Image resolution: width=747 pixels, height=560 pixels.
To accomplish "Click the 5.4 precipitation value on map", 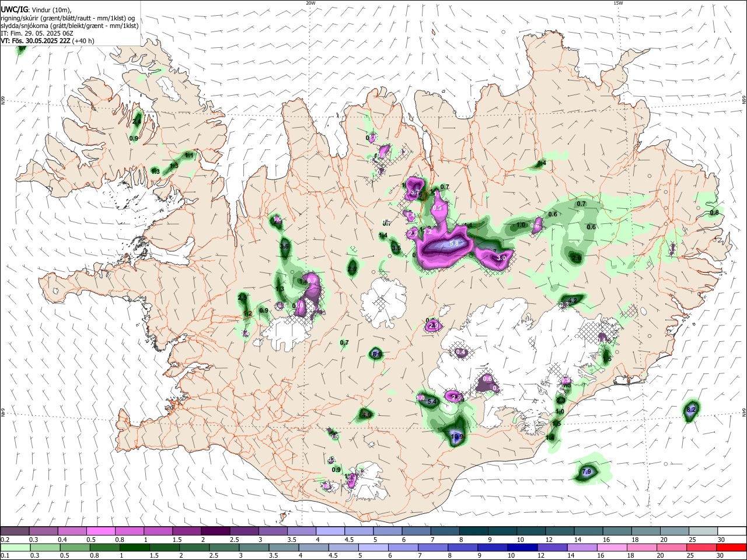I will tap(432, 401).
